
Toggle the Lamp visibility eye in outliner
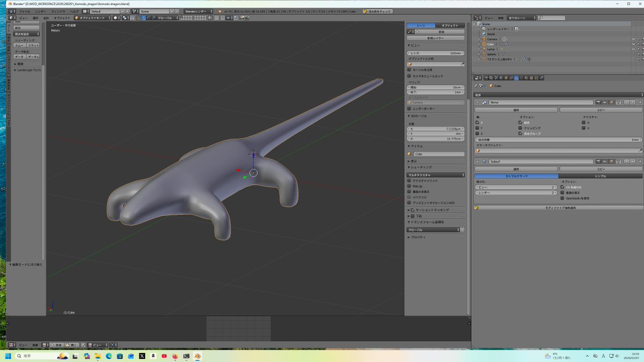[x=633, y=49]
